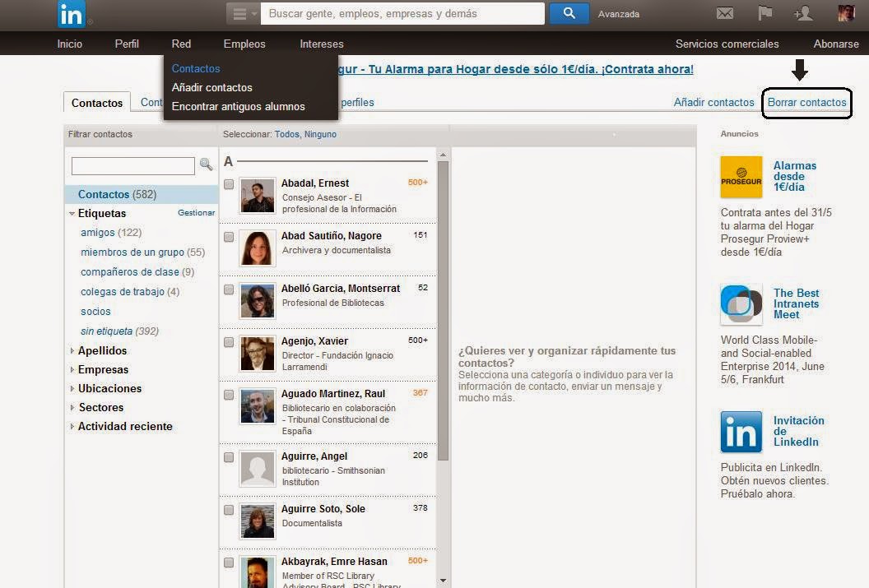869x588 pixels.
Task: Expand the Apellidos filter section
Action: 102,350
